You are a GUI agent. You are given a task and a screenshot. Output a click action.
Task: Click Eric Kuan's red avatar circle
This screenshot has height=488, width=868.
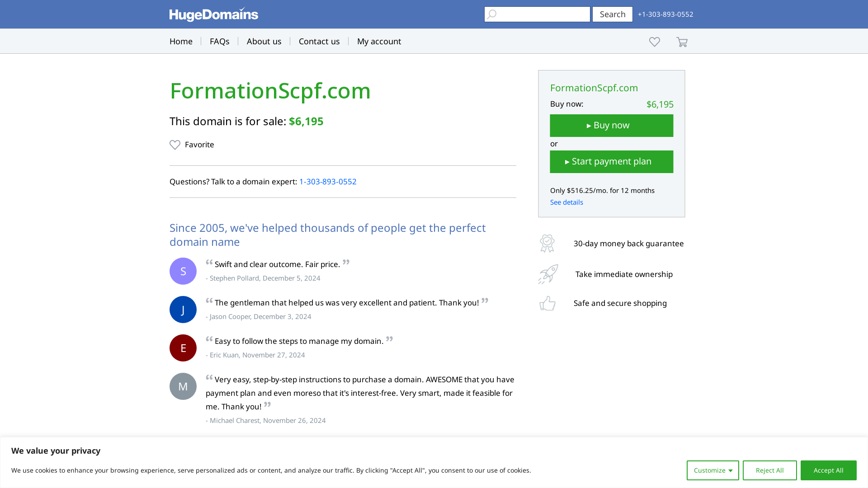(x=183, y=347)
